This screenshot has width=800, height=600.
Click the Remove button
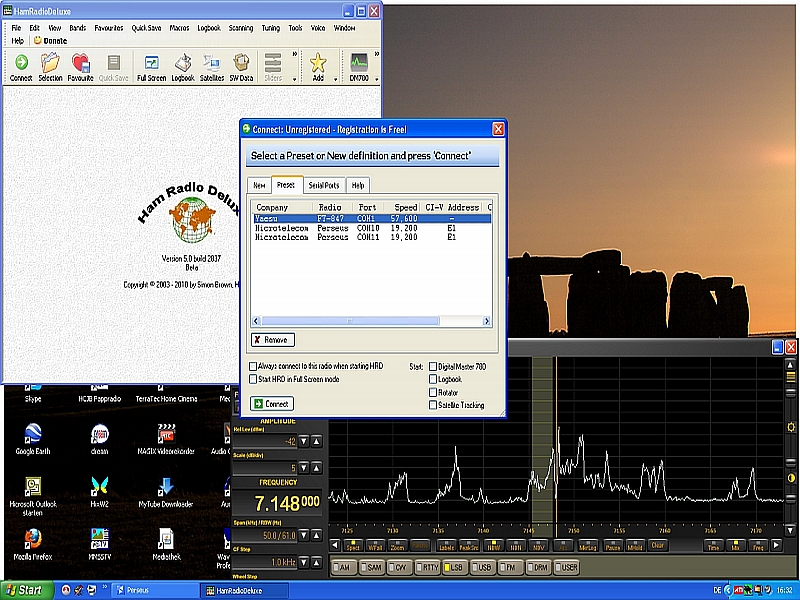pos(273,340)
